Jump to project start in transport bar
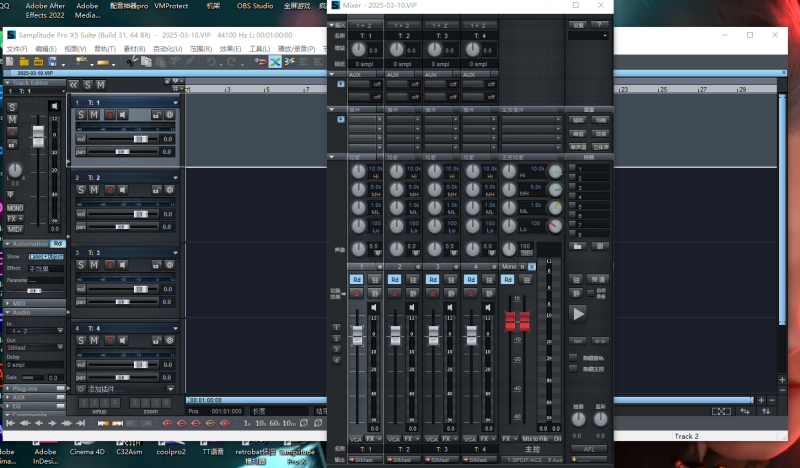The image size is (800, 468). coord(10,423)
